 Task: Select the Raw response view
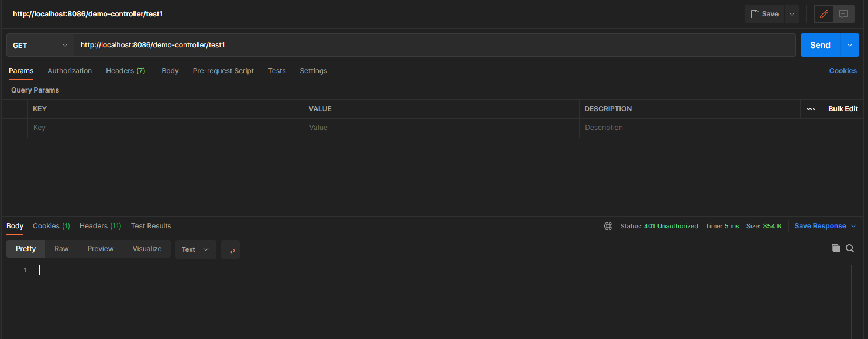(61, 249)
